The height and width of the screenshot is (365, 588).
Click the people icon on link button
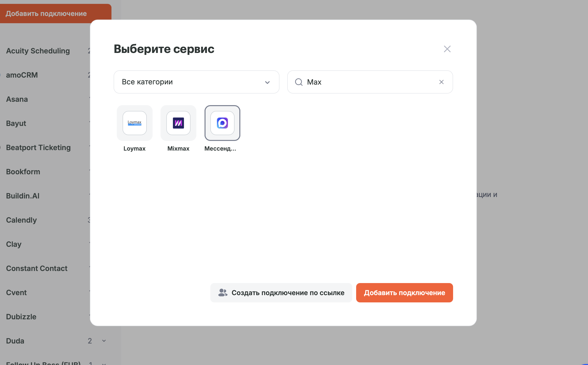pyautogui.click(x=223, y=293)
